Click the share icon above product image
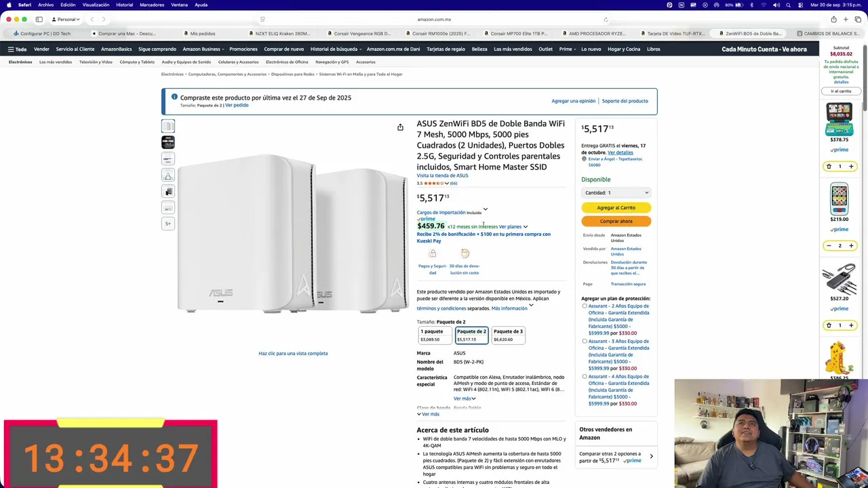The height and width of the screenshot is (488, 868). click(400, 127)
